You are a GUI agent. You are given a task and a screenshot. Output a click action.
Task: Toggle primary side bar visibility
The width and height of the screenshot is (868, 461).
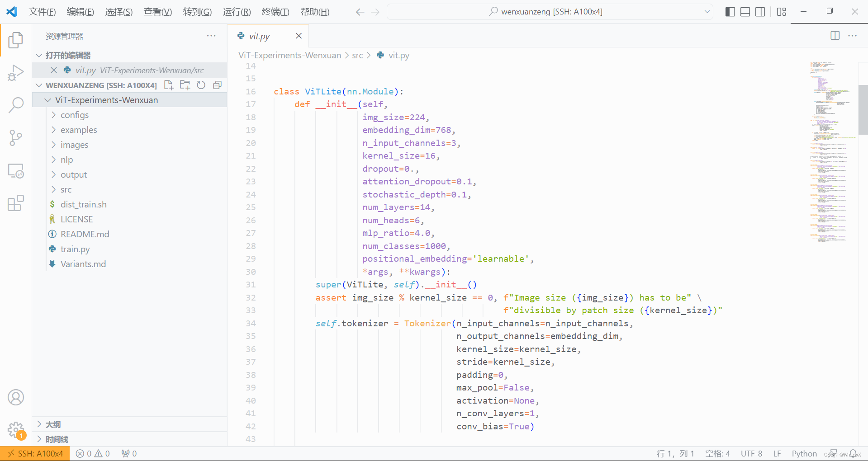(x=730, y=12)
